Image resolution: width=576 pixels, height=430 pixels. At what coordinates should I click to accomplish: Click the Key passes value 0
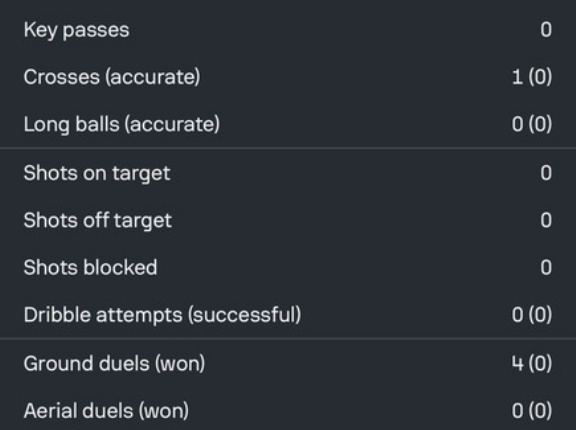click(546, 29)
